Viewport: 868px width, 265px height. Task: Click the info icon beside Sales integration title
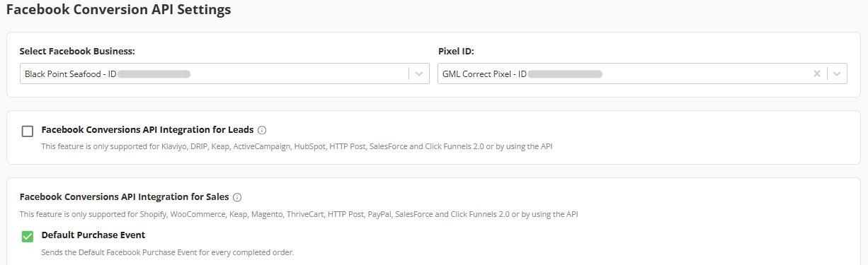(237, 197)
